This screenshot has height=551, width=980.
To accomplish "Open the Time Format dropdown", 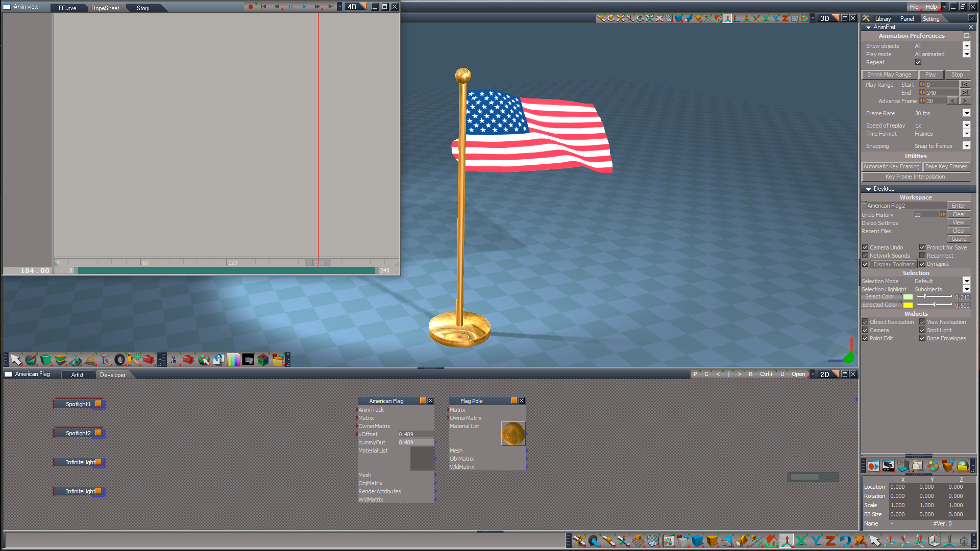I will pyautogui.click(x=966, y=134).
